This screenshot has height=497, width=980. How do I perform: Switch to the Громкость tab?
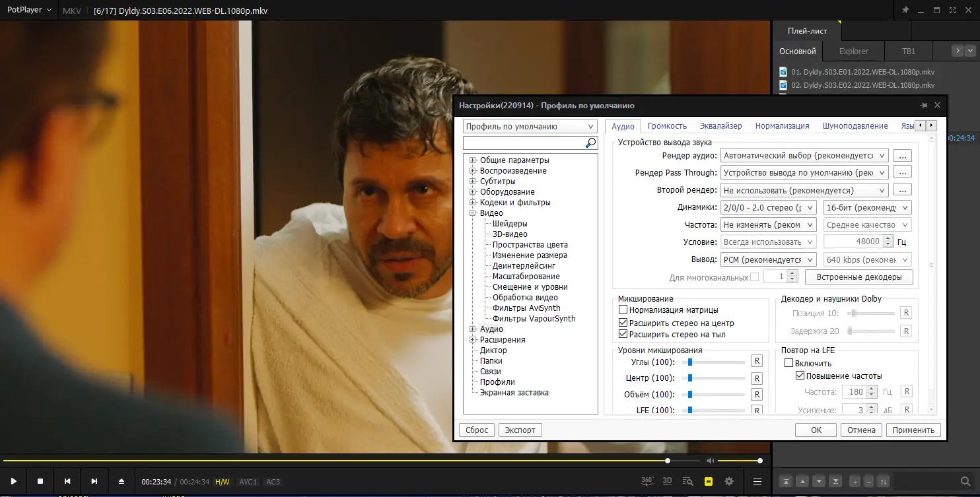667,126
